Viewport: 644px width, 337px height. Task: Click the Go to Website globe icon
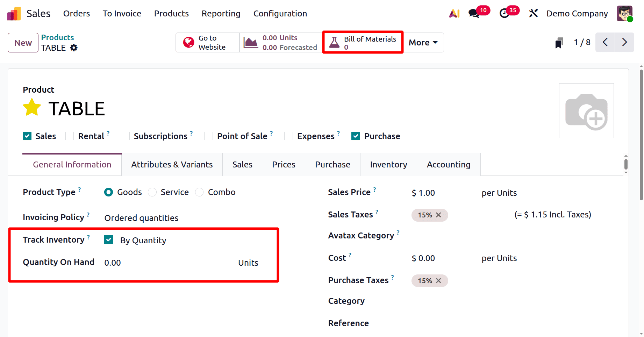click(188, 42)
